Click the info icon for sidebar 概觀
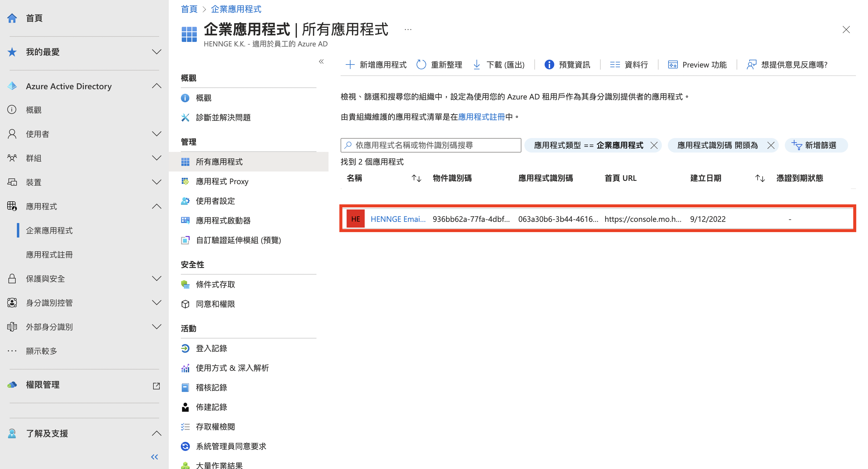The image size is (868, 469). click(x=12, y=110)
